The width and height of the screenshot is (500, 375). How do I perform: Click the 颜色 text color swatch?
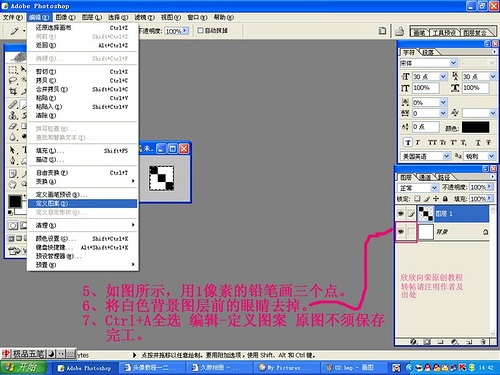coord(476,127)
